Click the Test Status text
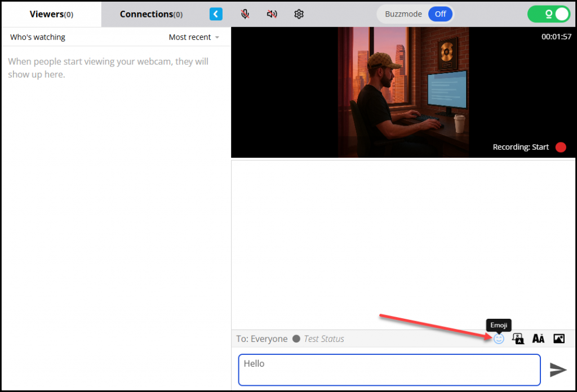Viewport: 577px width, 392px height. [324, 338]
